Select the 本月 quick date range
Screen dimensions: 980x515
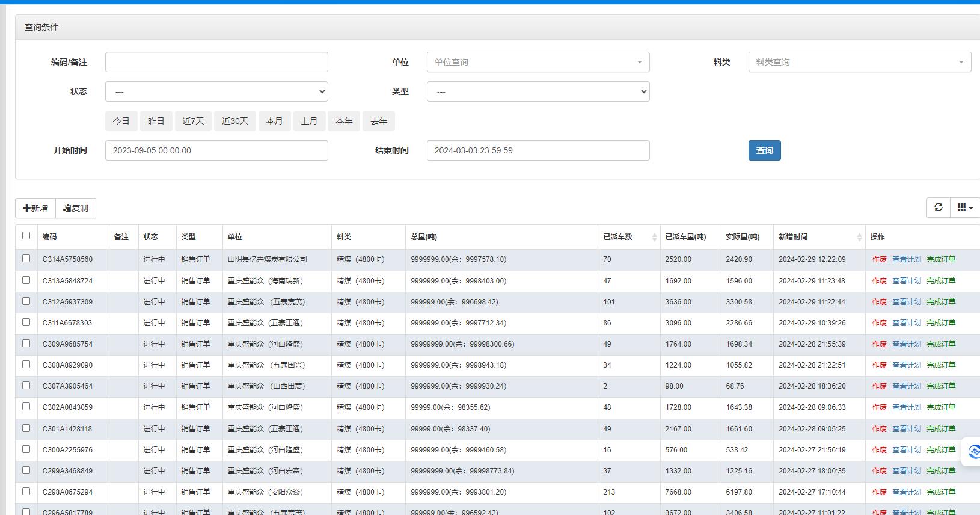click(x=275, y=121)
